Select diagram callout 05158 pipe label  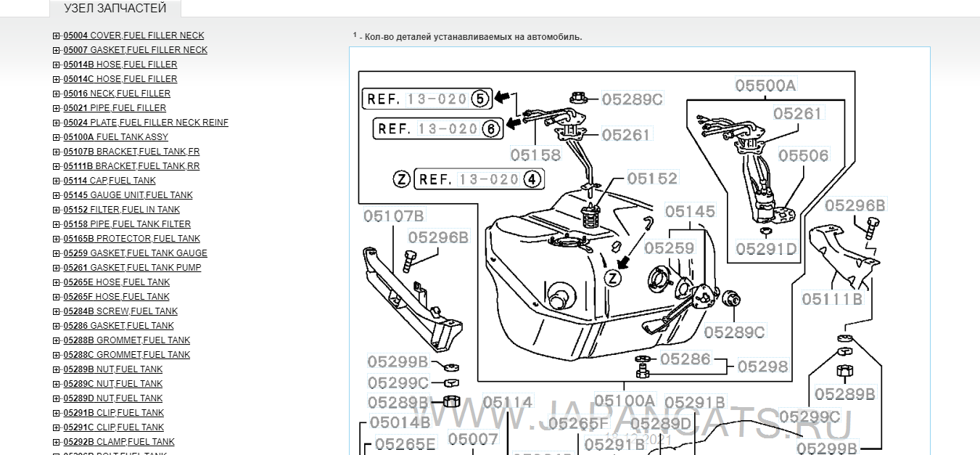click(x=535, y=155)
